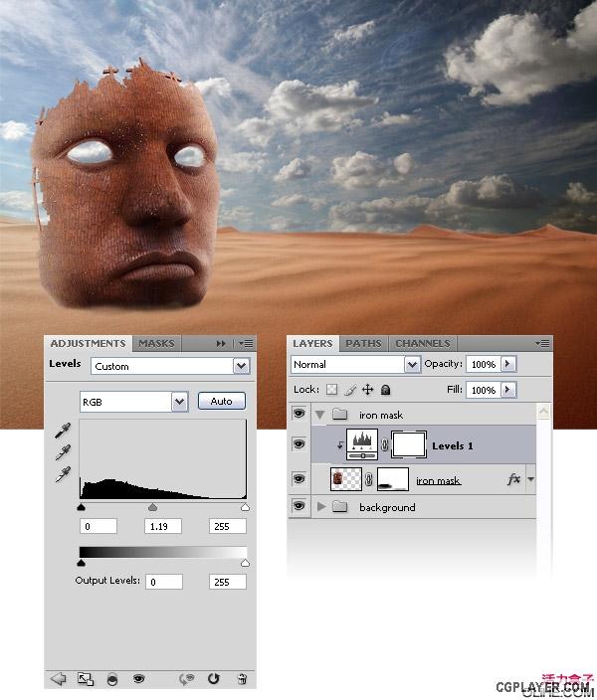View previous state icon in Adjustments

[186, 679]
